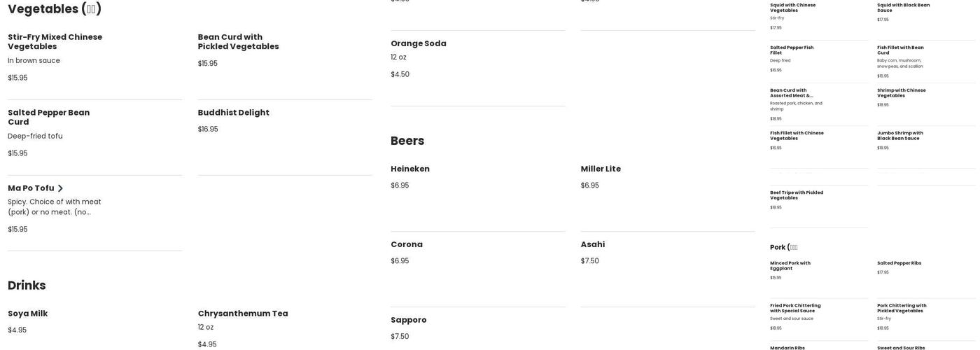Viewport: 980px width, 350px height.
Task: Select Squid with Black Bean Sauce
Action: tap(903, 8)
